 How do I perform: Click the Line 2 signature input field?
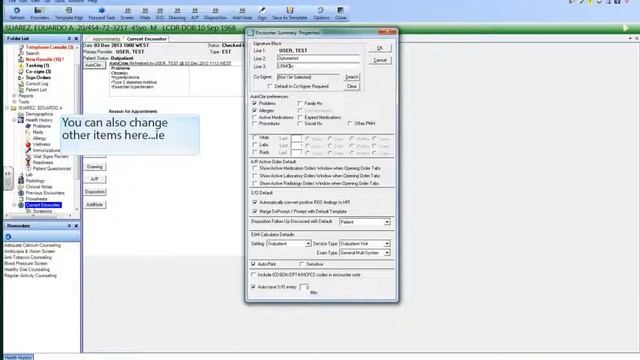tap(318, 58)
